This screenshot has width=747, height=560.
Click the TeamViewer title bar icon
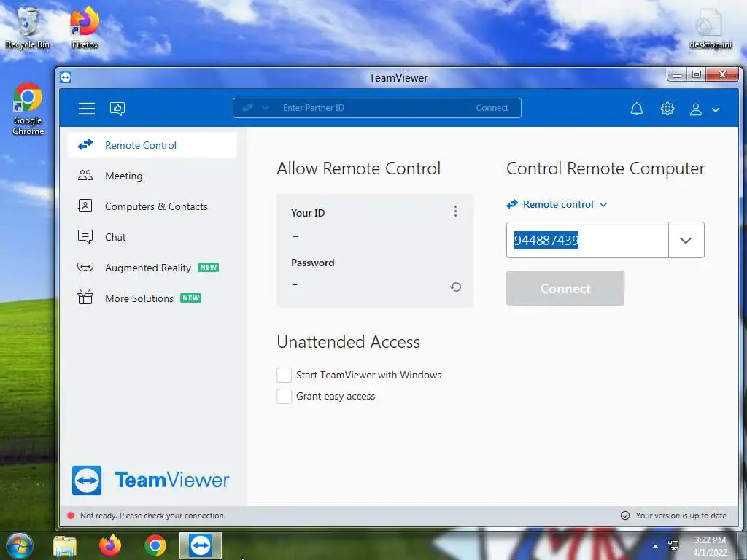(x=66, y=77)
